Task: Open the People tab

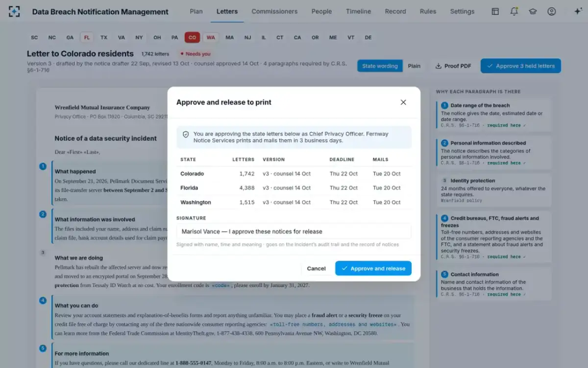Action: (321, 11)
